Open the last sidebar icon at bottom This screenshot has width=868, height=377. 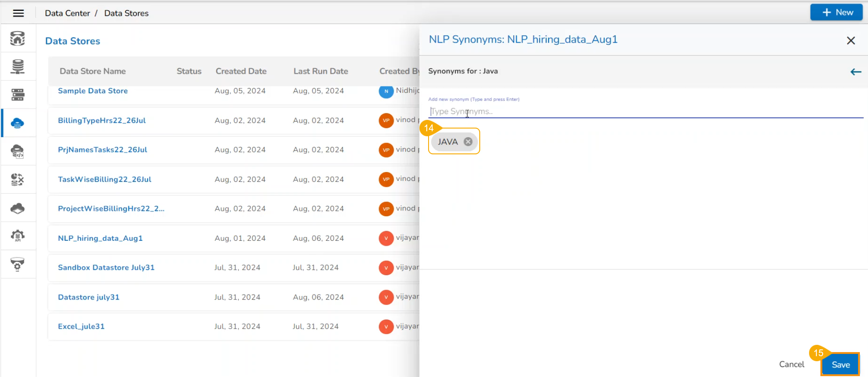(x=18, y=264)
